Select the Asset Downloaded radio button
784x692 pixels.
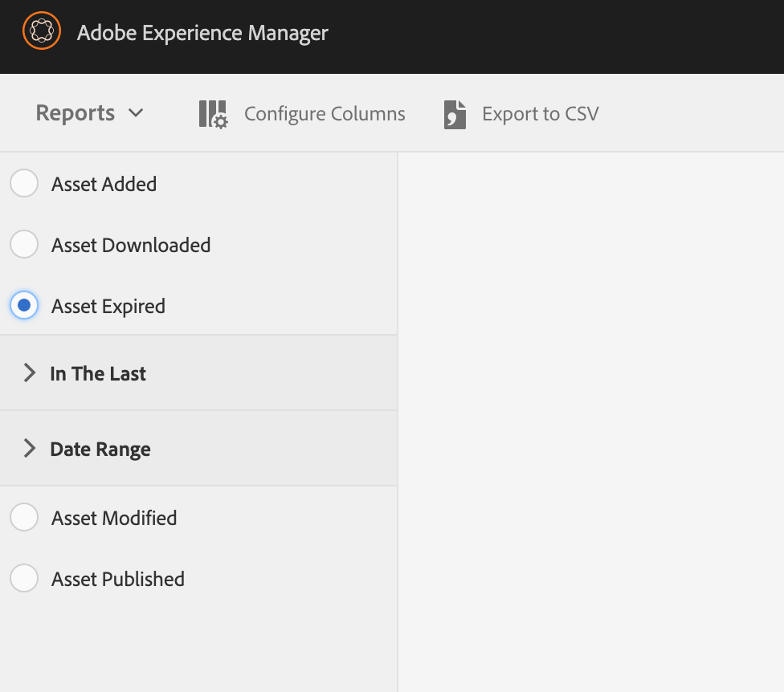24,245
